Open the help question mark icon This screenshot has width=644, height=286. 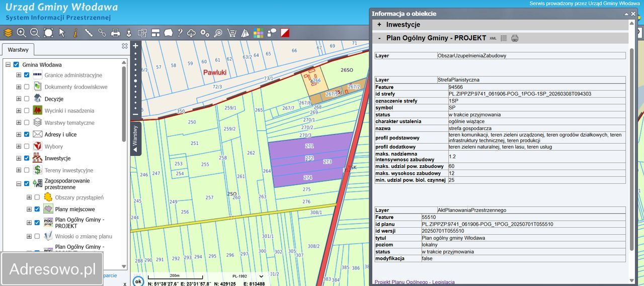coord(180,33)
